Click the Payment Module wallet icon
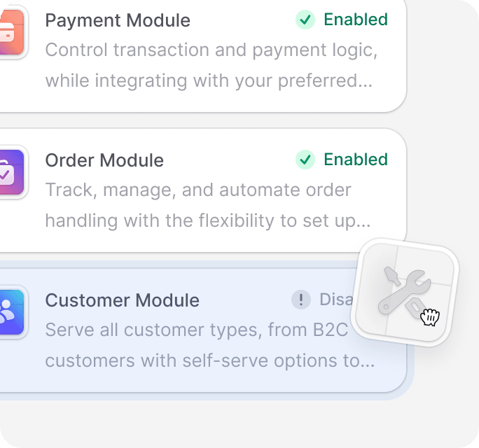This screenshot has height=448, width=479. pos(12,32)
